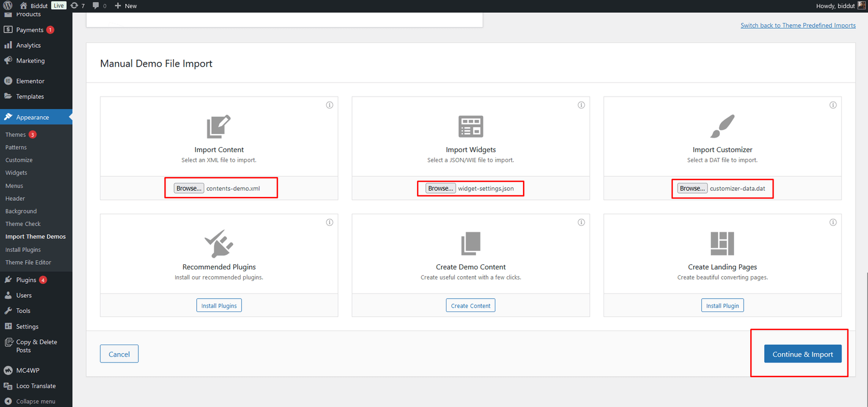Screen dimensions: 868x407
Task: Switch back to Theme Predefined Imports
Action: tap(797, 26)
